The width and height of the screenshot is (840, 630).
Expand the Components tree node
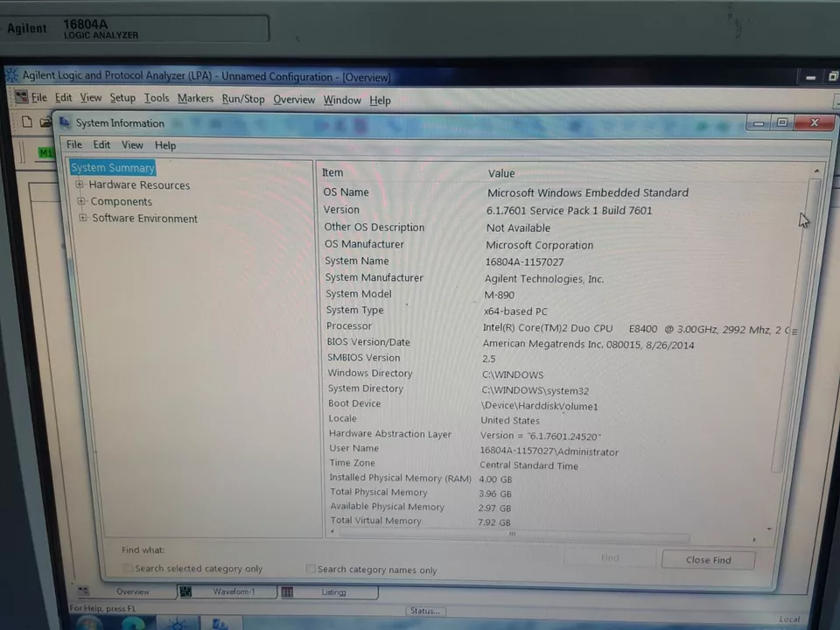coord(81,201)
